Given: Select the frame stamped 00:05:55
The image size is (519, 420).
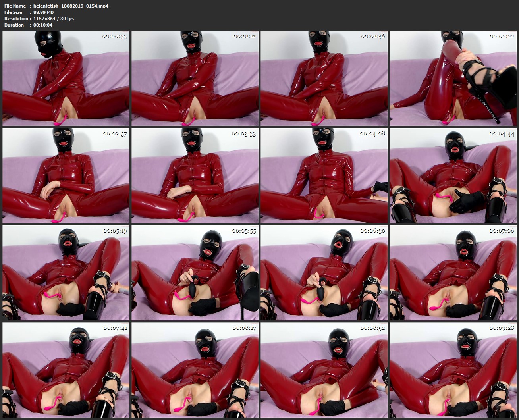Looking at the screenshot, I should (195, 273).
